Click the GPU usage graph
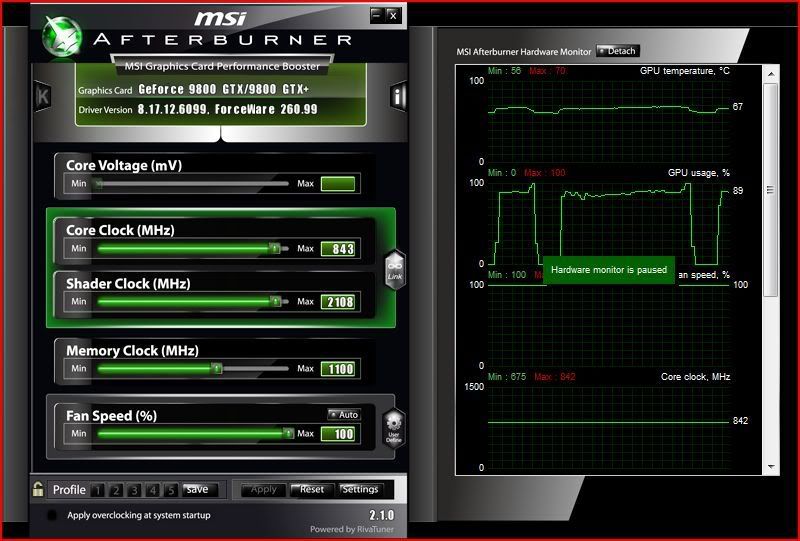The image size is (800, 541). click(x=609, y=224)
